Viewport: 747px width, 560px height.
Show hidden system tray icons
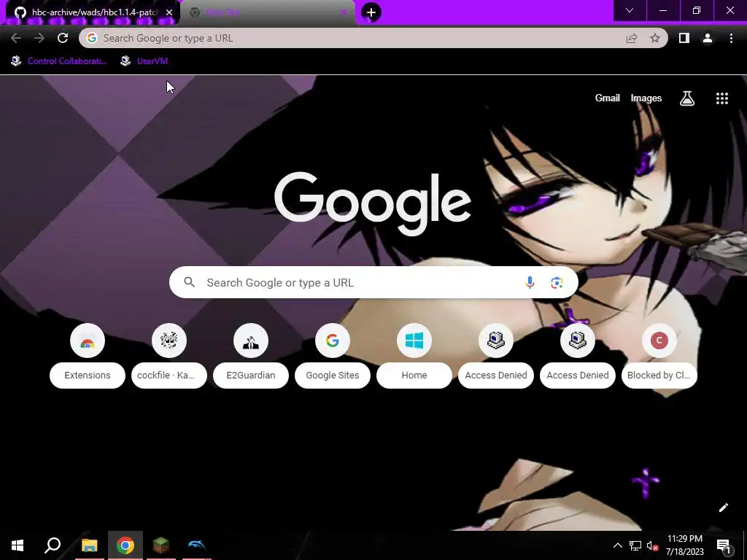coord(617,545)
